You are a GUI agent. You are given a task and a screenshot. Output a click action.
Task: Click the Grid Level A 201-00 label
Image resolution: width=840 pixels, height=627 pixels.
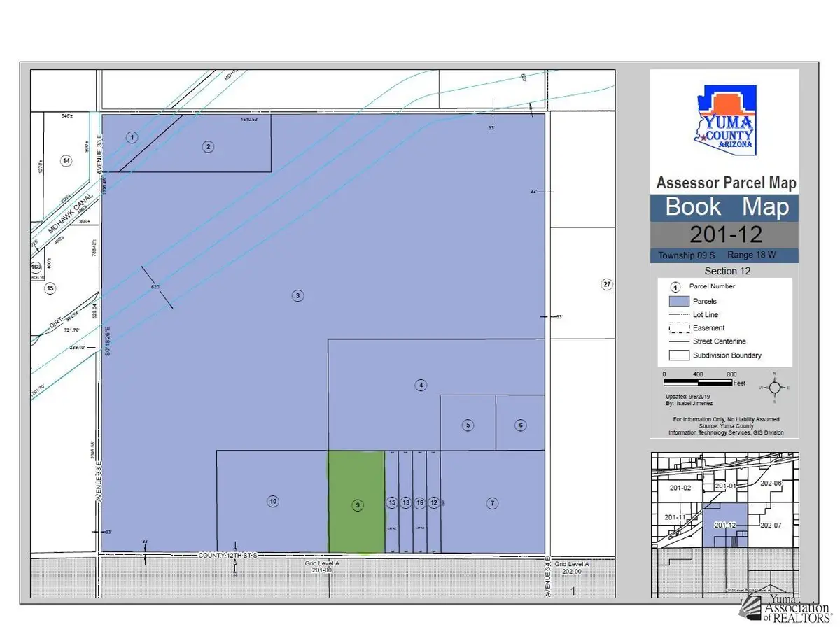tap(322, 567)
